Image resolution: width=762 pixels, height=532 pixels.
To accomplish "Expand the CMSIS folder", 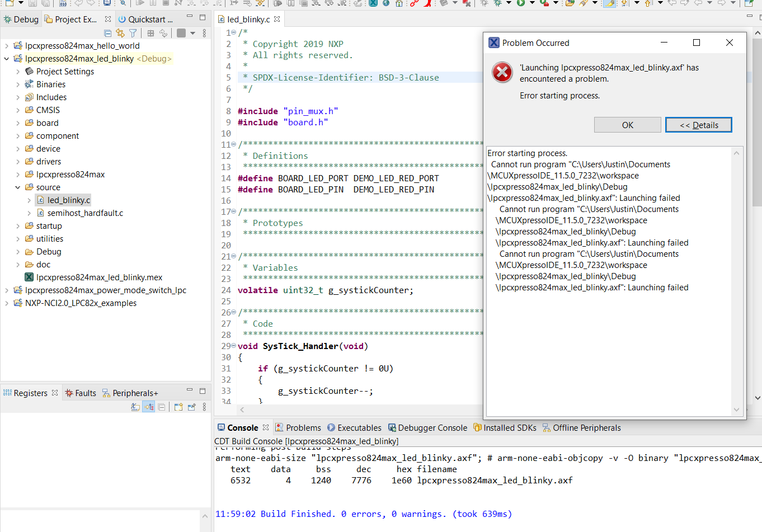I will click(18, 110).
